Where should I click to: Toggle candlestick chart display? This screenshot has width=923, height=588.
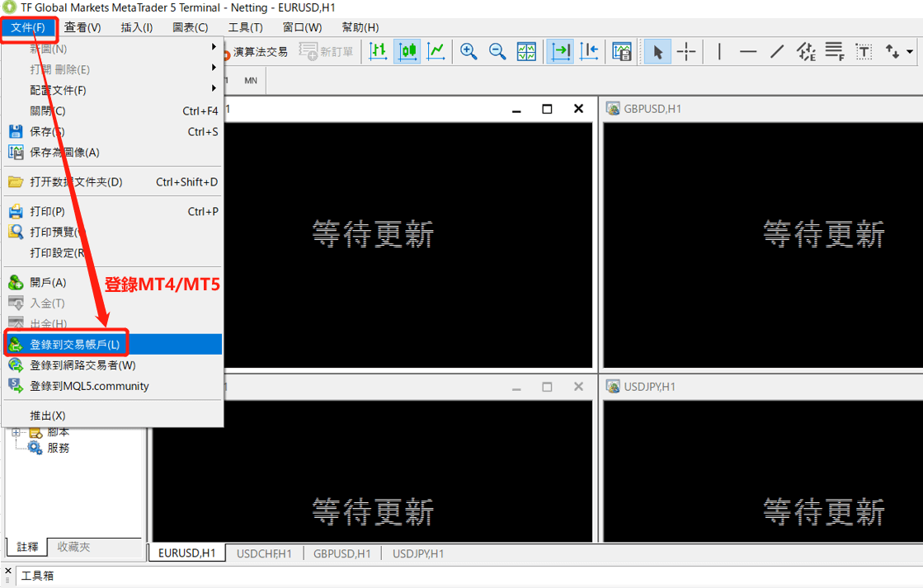[407, 51]
